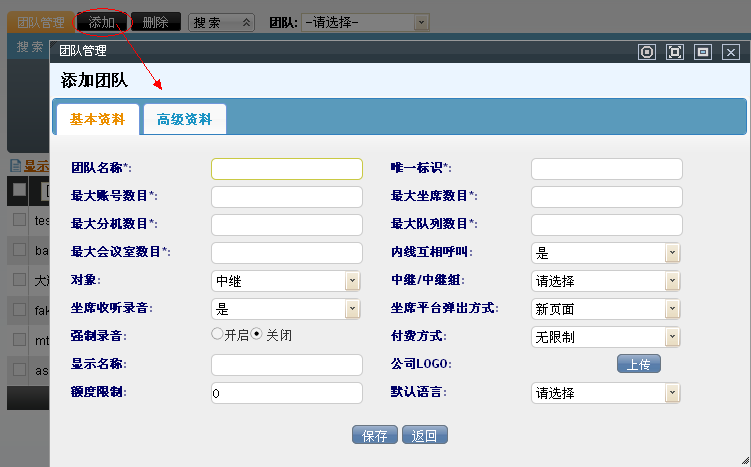
Task: Expand the 对象 dropdown showing 中继
Action: point(352,281)
